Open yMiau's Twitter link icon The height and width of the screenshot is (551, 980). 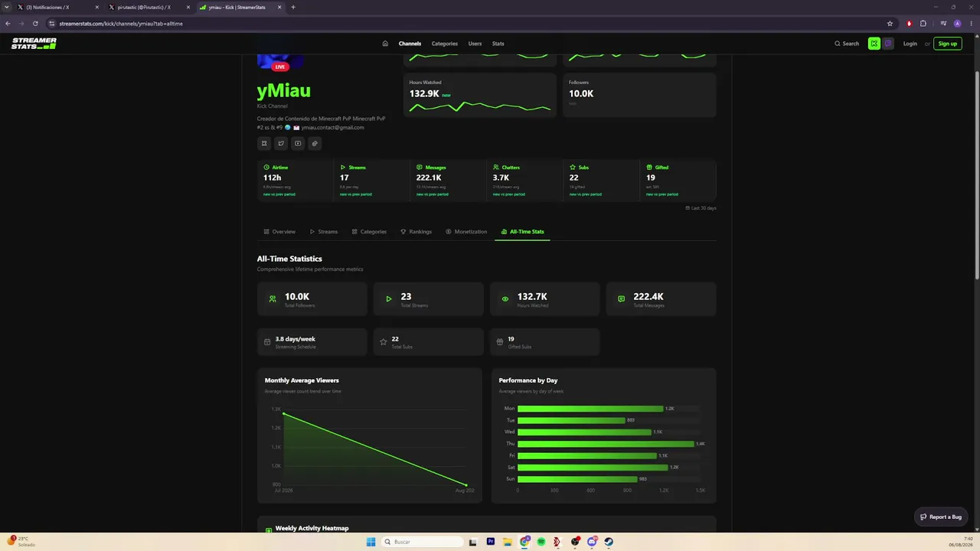[x=281, y=143]
